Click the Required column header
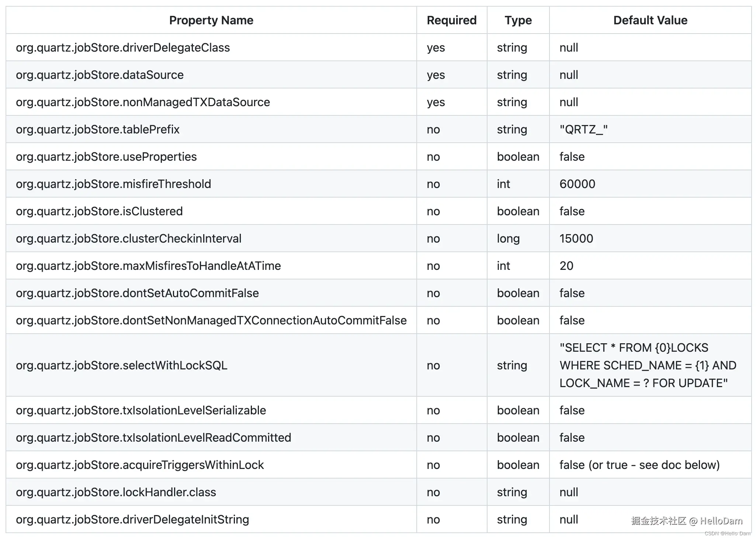 451,20
